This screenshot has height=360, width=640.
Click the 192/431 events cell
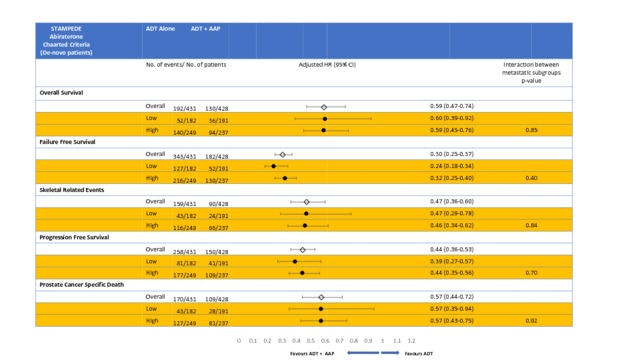tap(184, 109)
